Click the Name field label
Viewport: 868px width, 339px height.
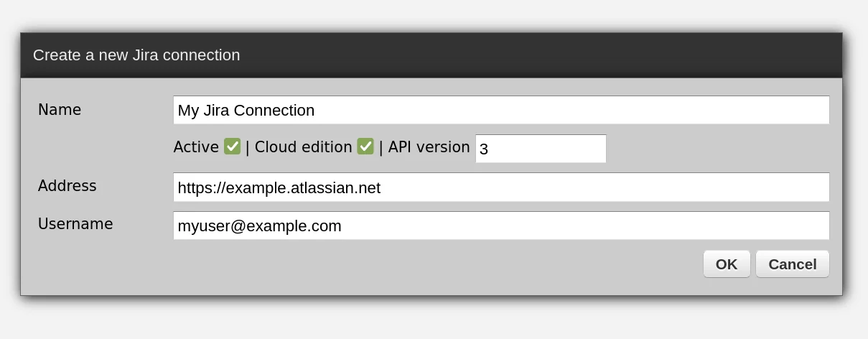[x=60, y=109]
